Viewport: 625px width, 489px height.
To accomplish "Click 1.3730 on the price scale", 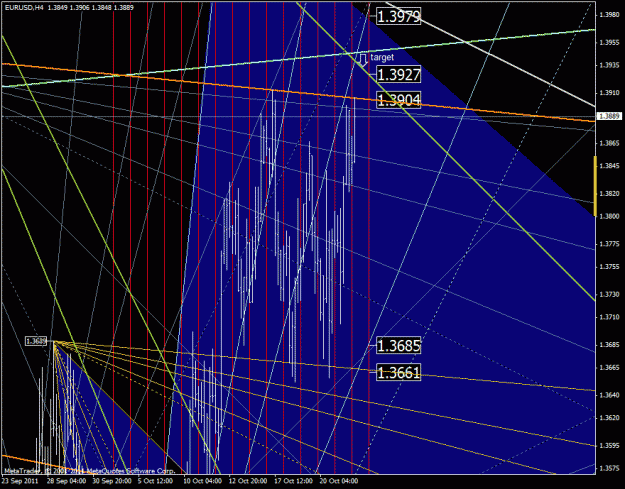I will click(x=609, y=294).
